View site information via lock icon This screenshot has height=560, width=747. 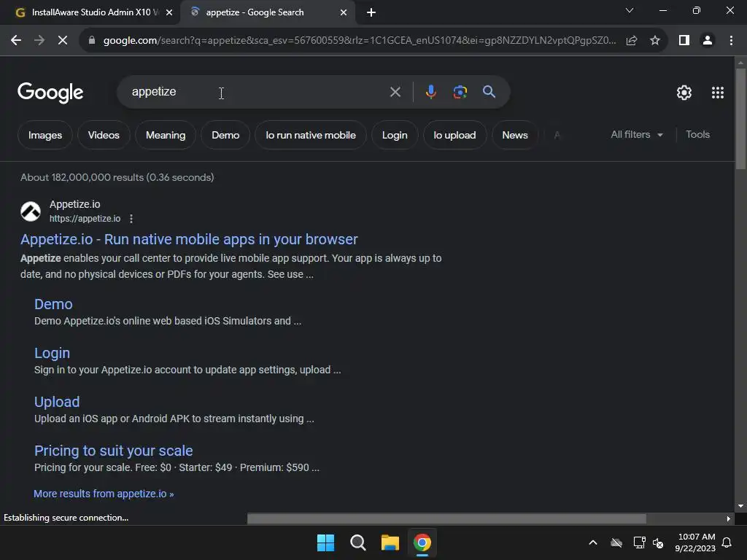[x=92, y=41]
